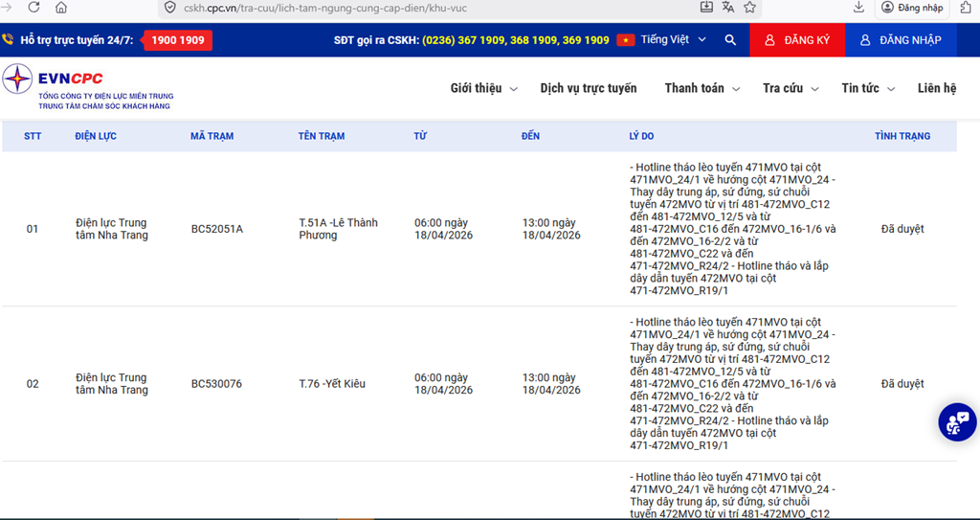Viewport: 980px width, 520px height.
Task: Open the floating customer support chat icon
Action: pos(956,421)
